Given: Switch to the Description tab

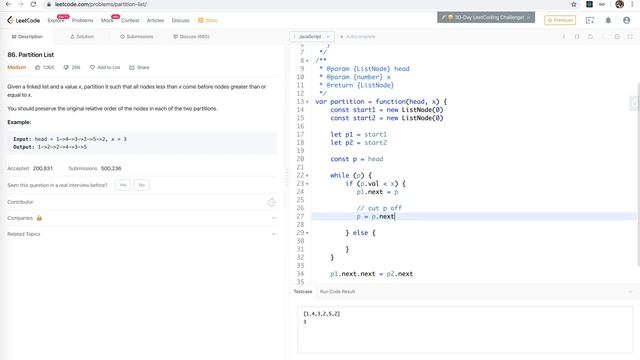Looking at the screenshot, I should [x=27, y=37].
